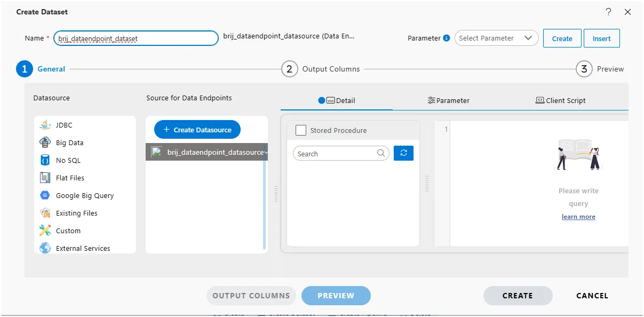Click the PREVIEW button
This screenshot has height=317, width=644.
(336, 296)
